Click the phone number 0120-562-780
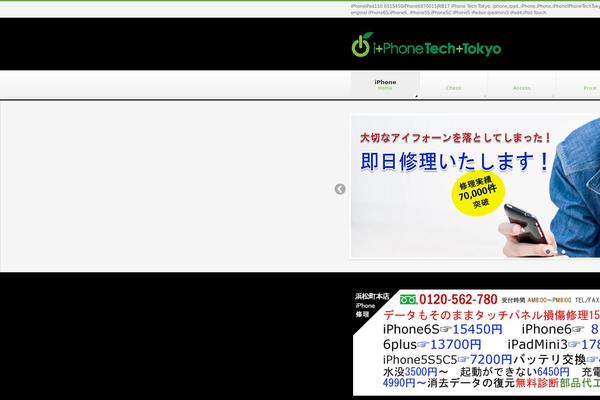 point(458,299)
